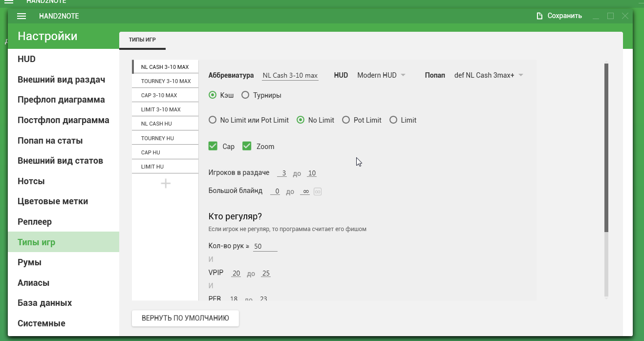The height and width of the screenshot is (341, 644).
Task: Select the Турниры radio button
Action: click(x=245, y=95)
